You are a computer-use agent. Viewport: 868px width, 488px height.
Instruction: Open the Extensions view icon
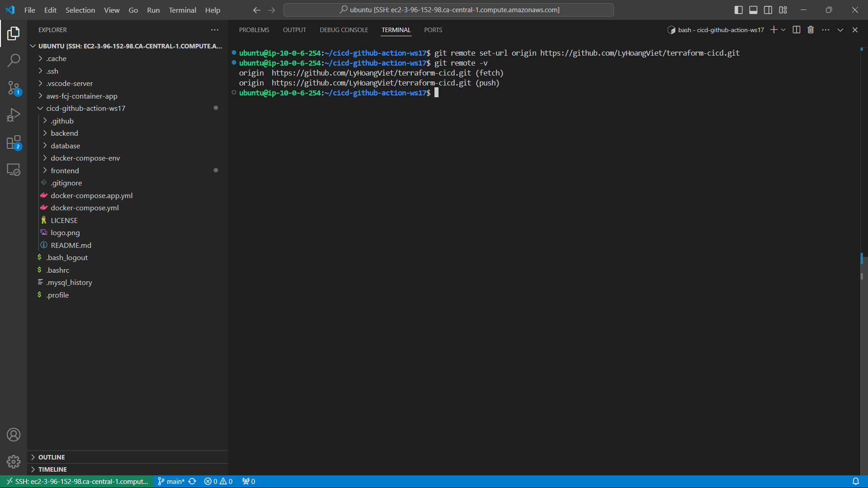[x=14, y=142]
